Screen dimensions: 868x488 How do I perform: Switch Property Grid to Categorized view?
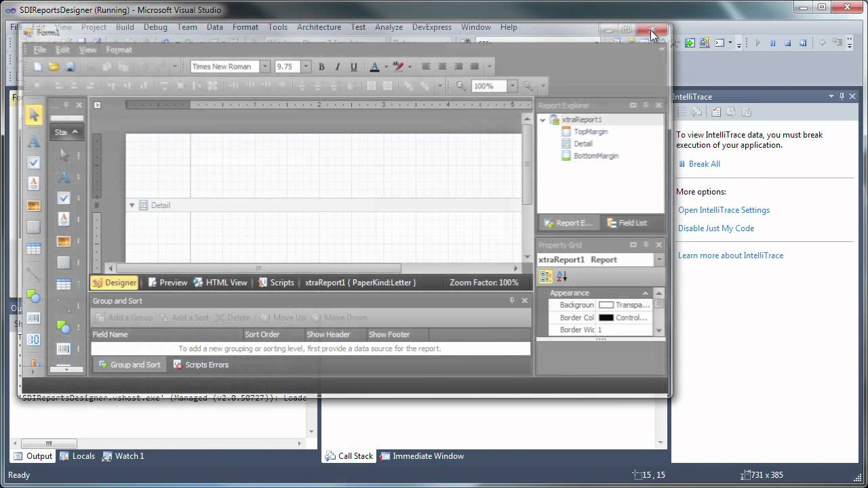(545, 277)
